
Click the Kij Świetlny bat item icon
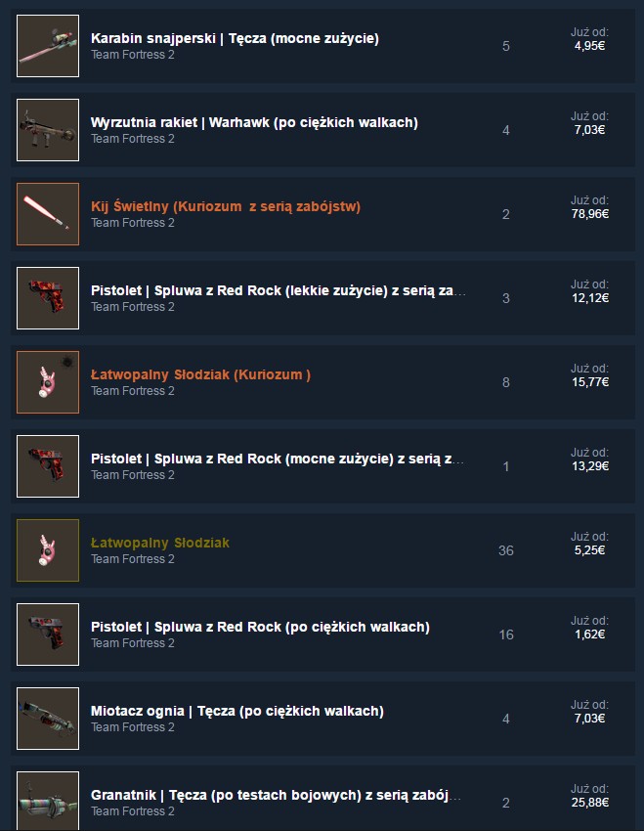click(x=48, y=214)
